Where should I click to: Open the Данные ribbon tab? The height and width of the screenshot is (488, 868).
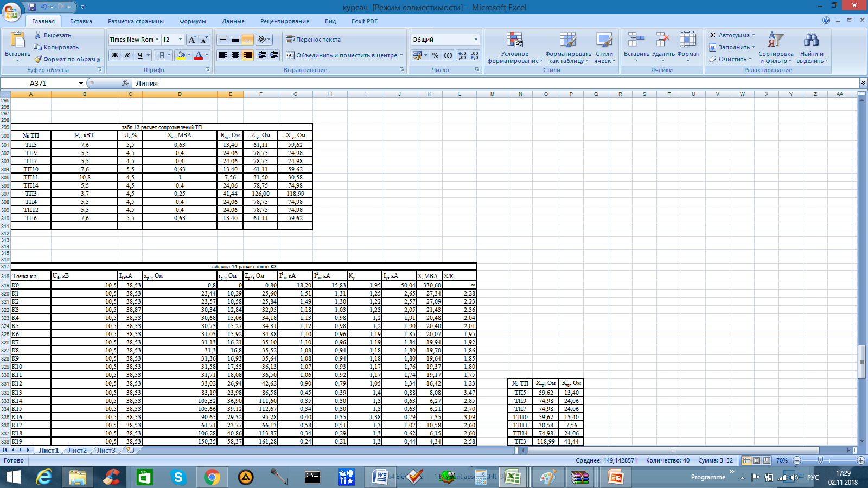tap(233, 21)
